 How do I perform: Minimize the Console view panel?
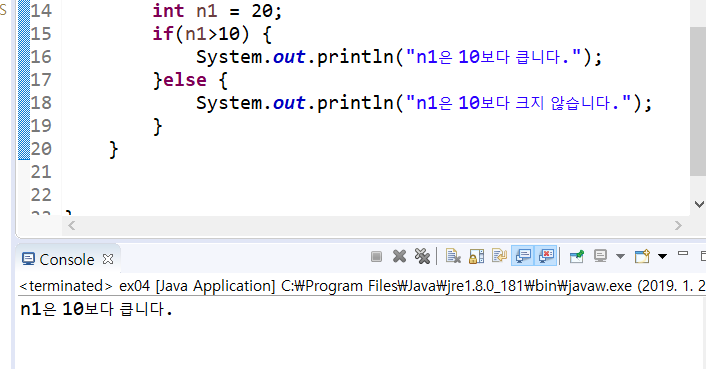click(x=683, y=254)
